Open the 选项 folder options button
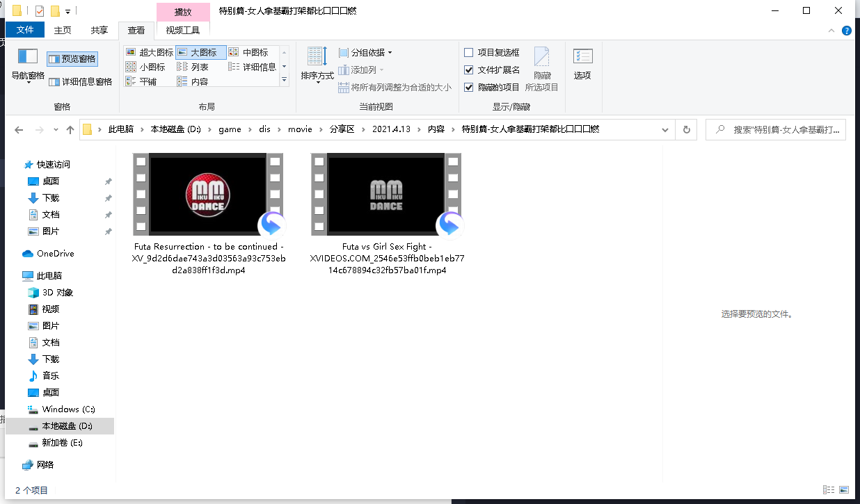The image size is (860, 504). click(x=582, y=64)
